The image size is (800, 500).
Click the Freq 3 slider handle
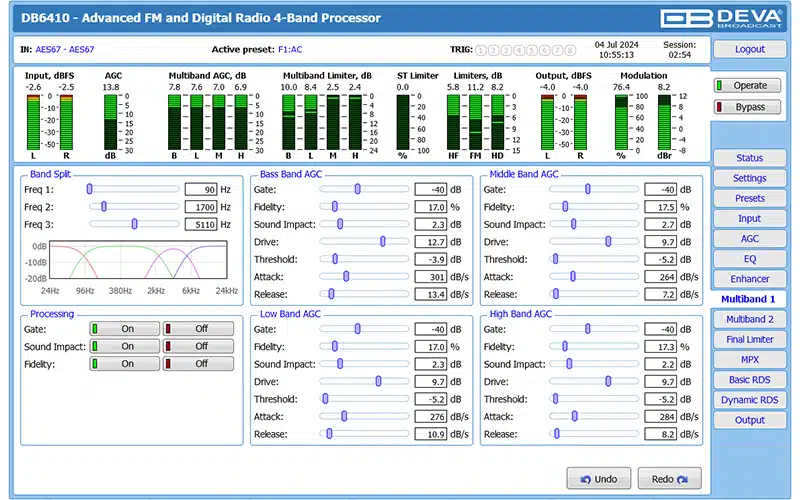tap(135, 224)
